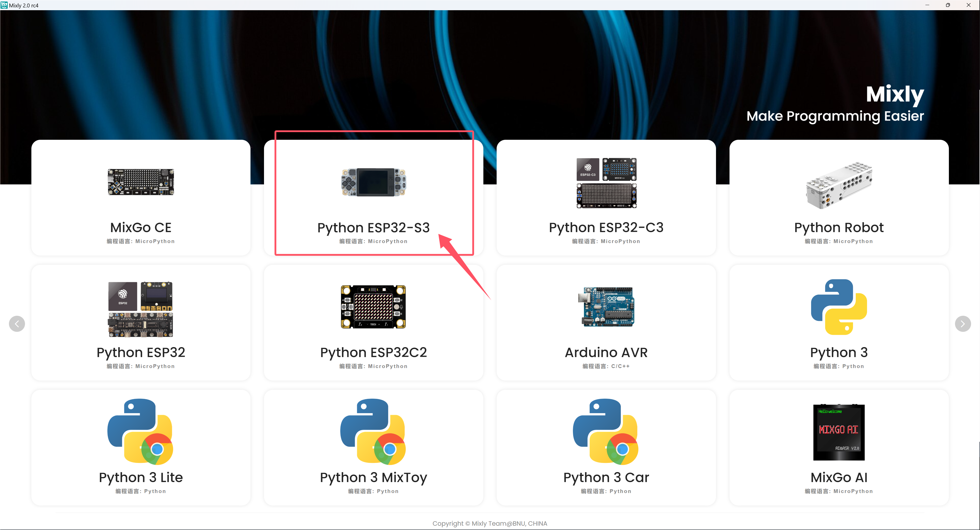Click the Python 3 logo icon
The height and width of the screenshot is (530, 980).
coord(838,307)
